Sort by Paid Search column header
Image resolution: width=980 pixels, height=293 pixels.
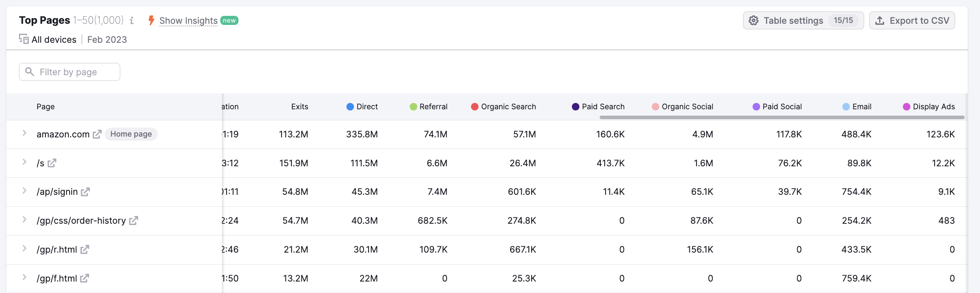pyautogui.click(x=603, y=107)
